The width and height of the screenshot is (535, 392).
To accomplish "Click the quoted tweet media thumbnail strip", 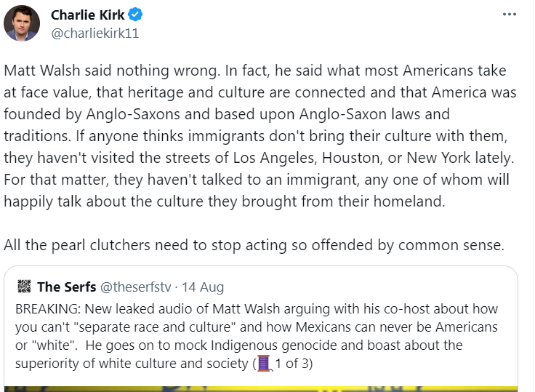I will 261,389.
